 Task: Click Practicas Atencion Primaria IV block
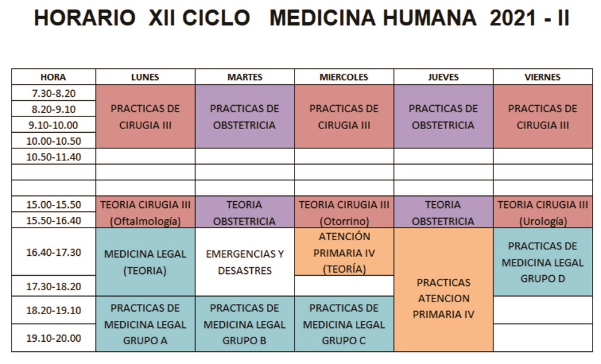tap(444, 290)
